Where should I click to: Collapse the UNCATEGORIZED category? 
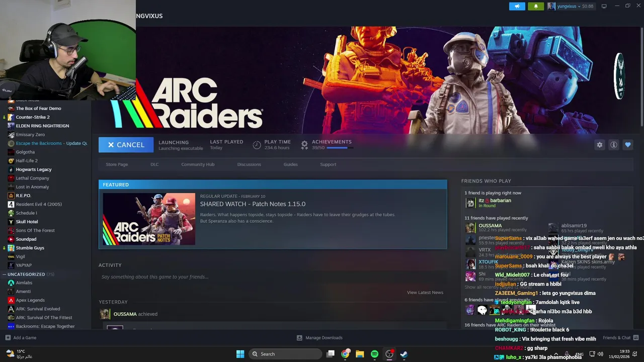[5, 275]
